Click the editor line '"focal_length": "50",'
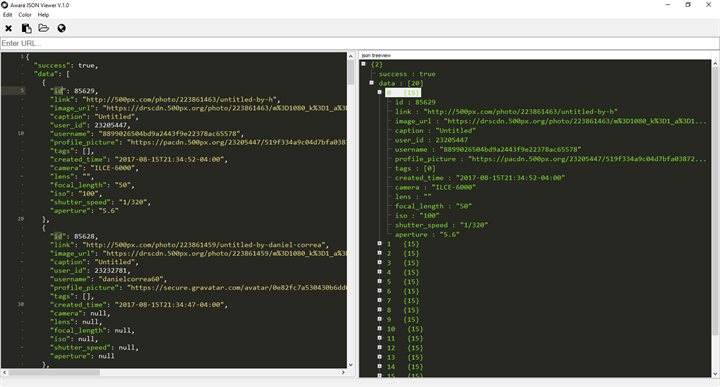The width and height of the screenshot is (720, 387). coord(92,185)
